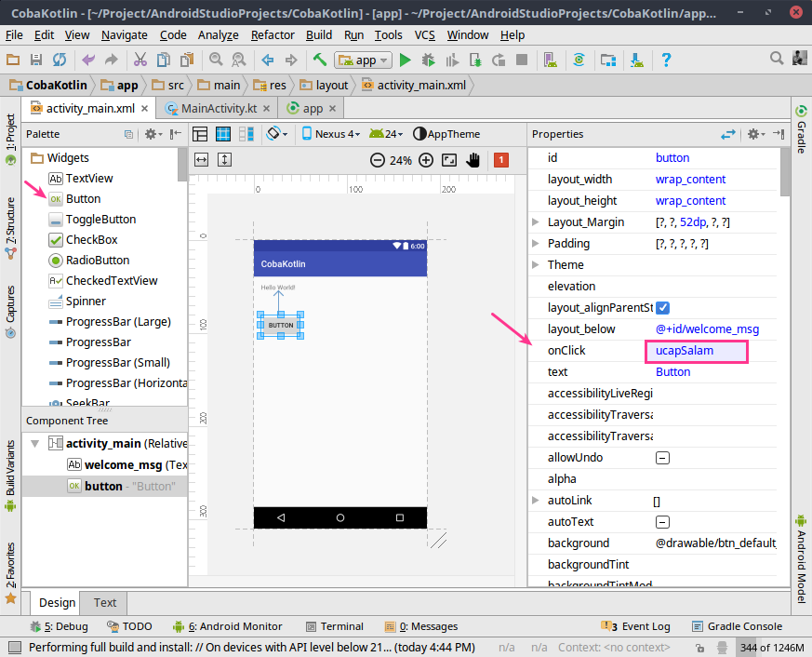Viewport: 812px width, 657px height.
Task: Switch to blueprint design surface view
Action: [223, 134]
